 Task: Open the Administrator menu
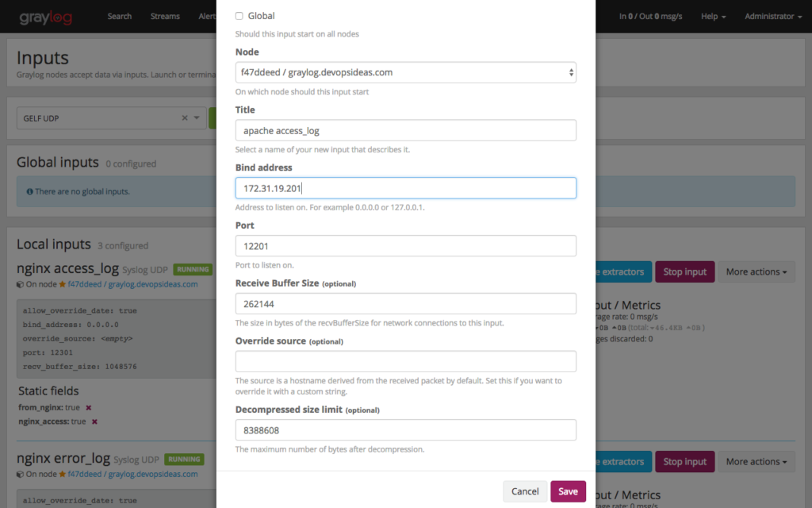click(x=769, y=16)
